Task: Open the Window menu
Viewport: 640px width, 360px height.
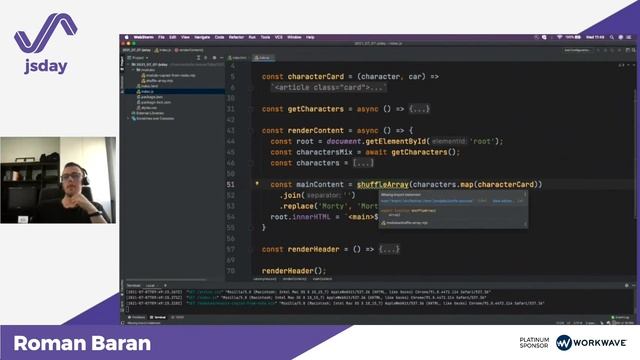Action: pyautogui.click(x=294, y=37)
